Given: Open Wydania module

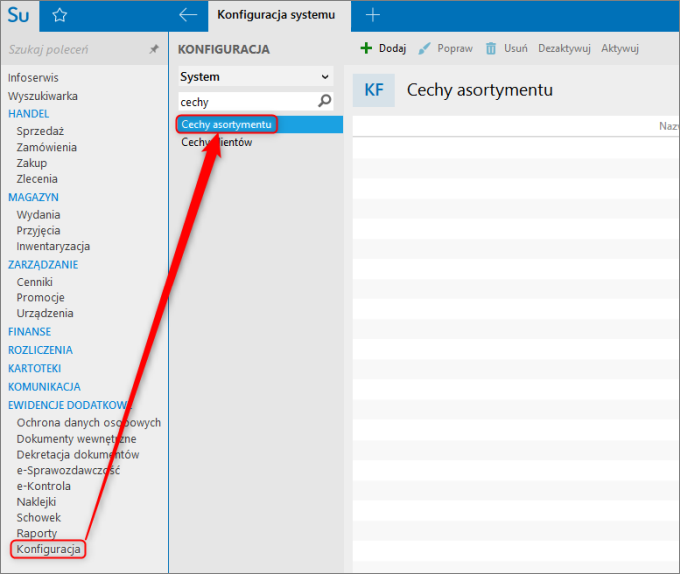Looking at the screenshot, I should [38, 215].
